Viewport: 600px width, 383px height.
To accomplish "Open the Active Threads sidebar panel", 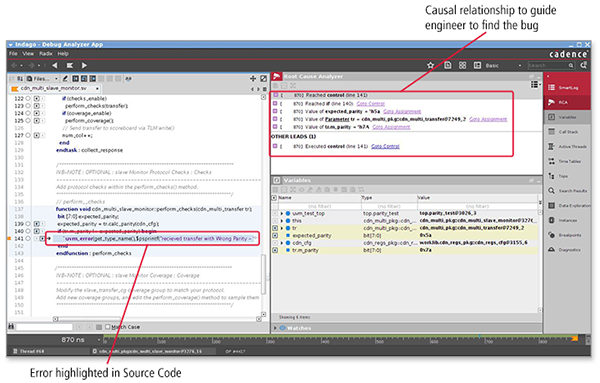I will coord(567,147).
